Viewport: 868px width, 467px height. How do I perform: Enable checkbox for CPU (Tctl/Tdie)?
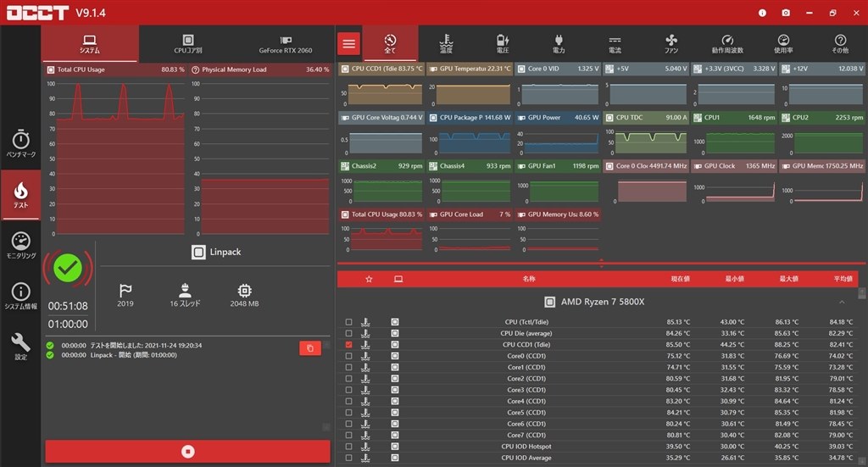pyautogui.click(x=348, y=321)
